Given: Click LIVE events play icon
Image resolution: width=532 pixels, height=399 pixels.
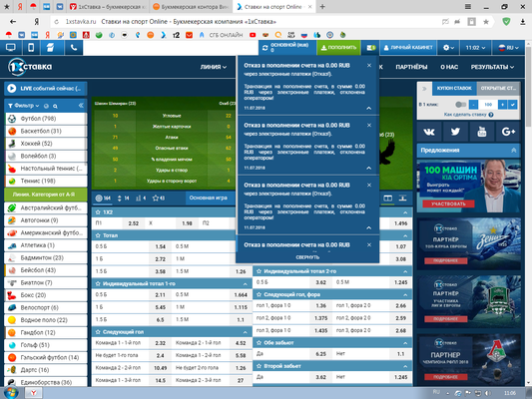Looking at the screenshot, I should tap(12, 89).
